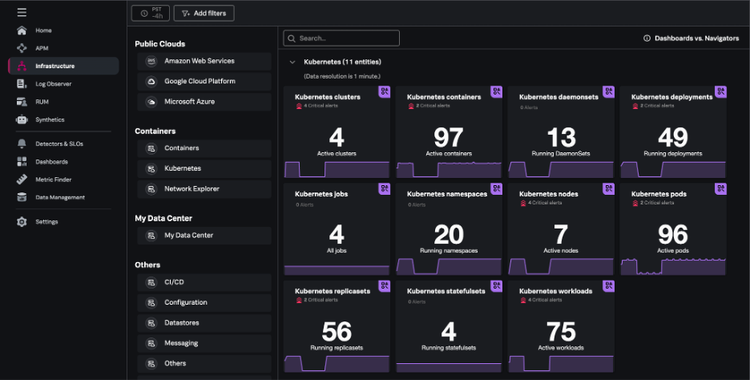
Task: Select Containers navigator entry
Action: (204, 148)
